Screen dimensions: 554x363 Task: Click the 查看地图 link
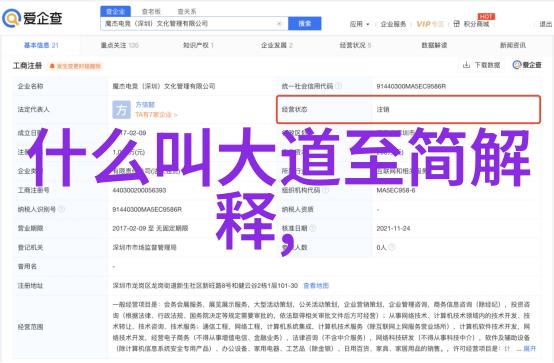(x=316, y=286)
